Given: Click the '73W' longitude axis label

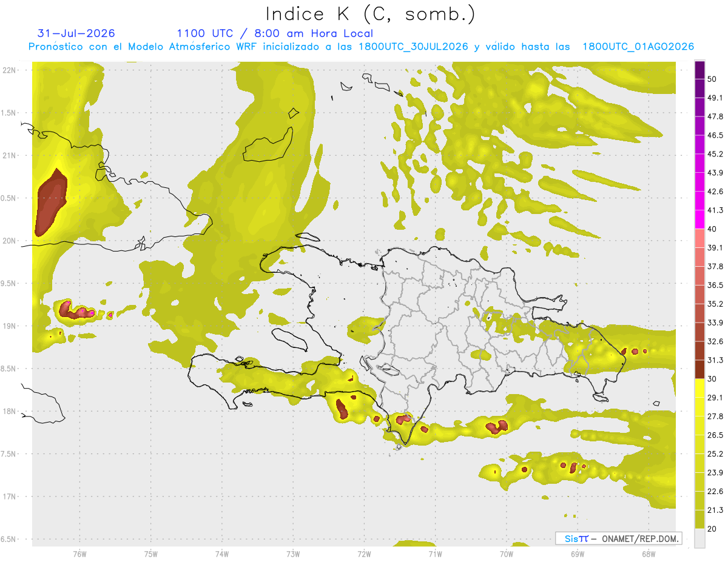Looking at the screenshot, I should 293,554.
